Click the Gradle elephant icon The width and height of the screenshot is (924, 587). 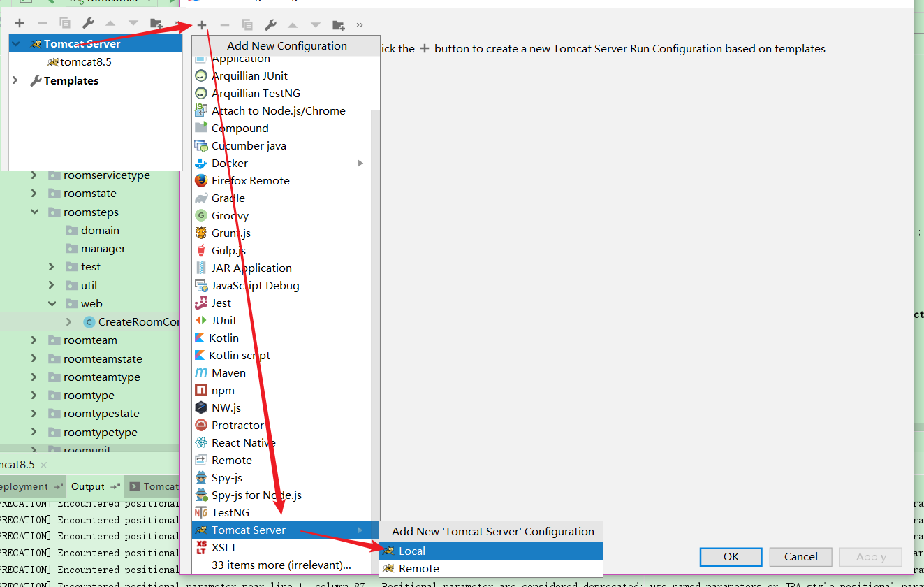[201, 198]
